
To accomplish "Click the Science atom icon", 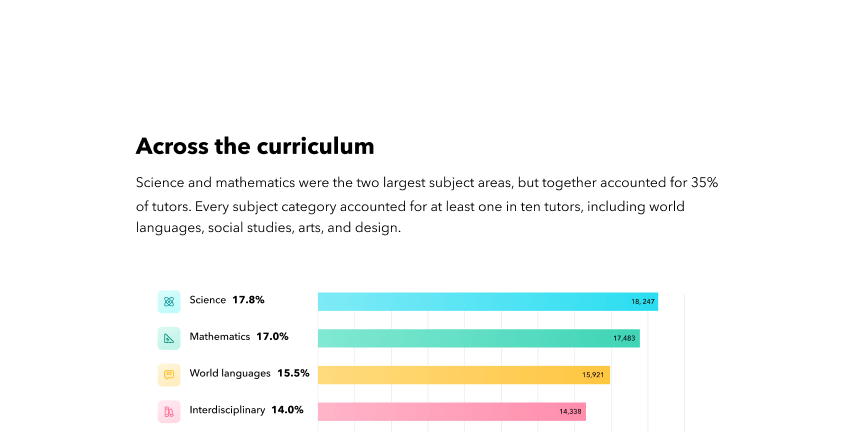I will point(169,301).
